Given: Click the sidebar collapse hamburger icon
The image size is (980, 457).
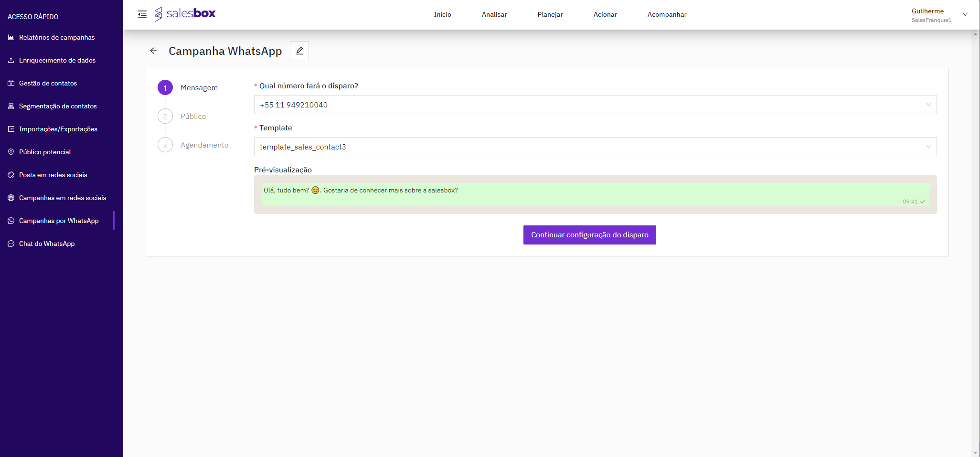Looking at the screenshot, I should (142, 14).
